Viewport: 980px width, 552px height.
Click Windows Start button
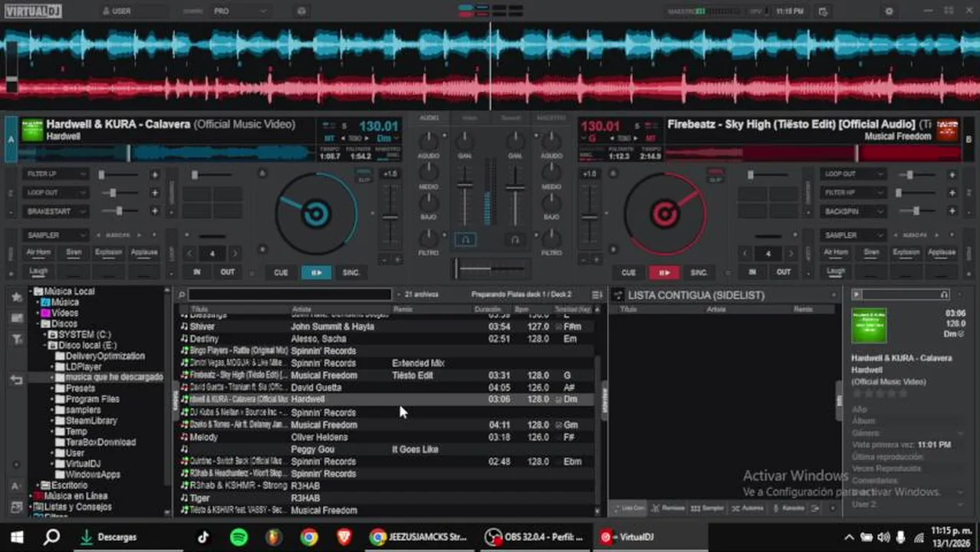pos(17,537)
